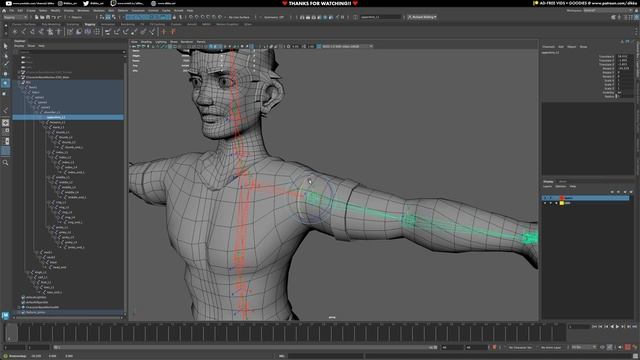This screenshot has width=640, height=360.
Task: Open the frame rate dropdown
Action: (x=583, y=347)
